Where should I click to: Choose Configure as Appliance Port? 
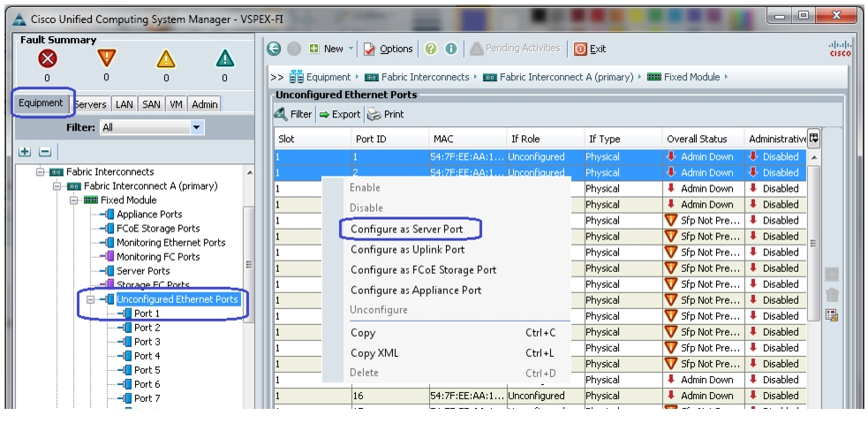coord(416,291)
